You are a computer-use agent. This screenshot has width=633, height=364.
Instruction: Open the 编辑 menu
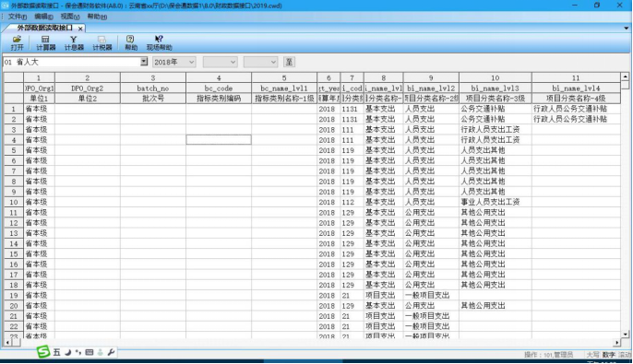click(43, 17)
